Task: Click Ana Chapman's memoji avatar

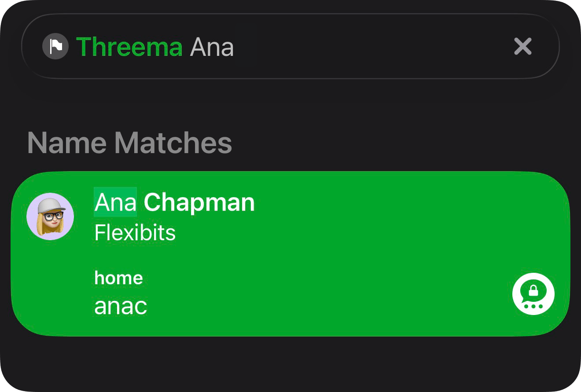Action: (50, 216)
